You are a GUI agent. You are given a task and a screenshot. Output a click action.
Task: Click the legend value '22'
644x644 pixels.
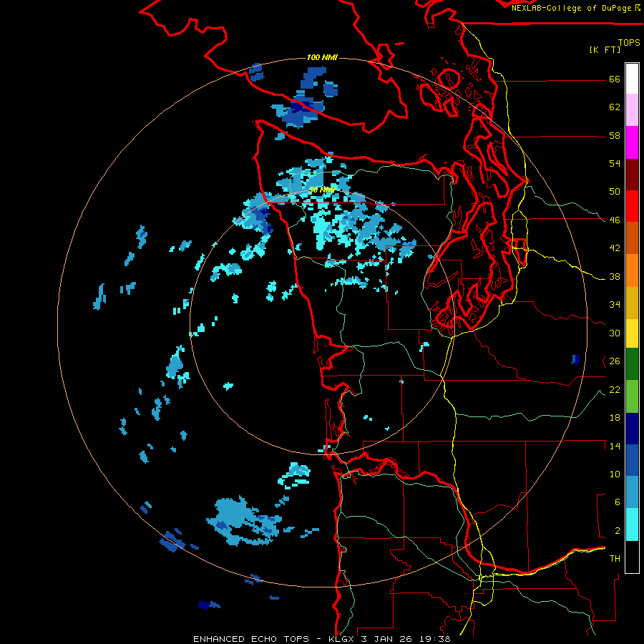click(x=615, y=389)
